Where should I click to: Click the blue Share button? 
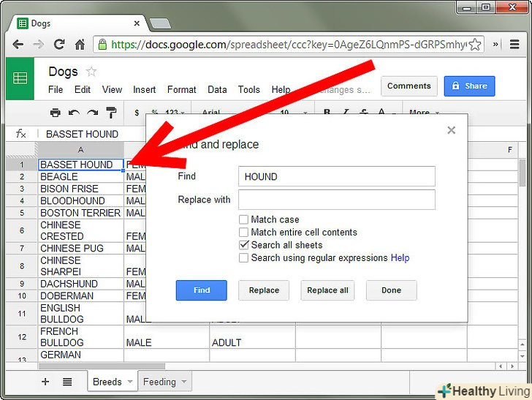point(469,86)
